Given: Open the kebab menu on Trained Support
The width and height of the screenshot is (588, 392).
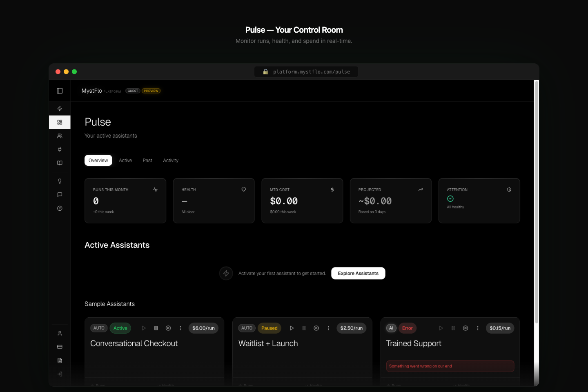Looking at the screenshot, I should point(478,328).
